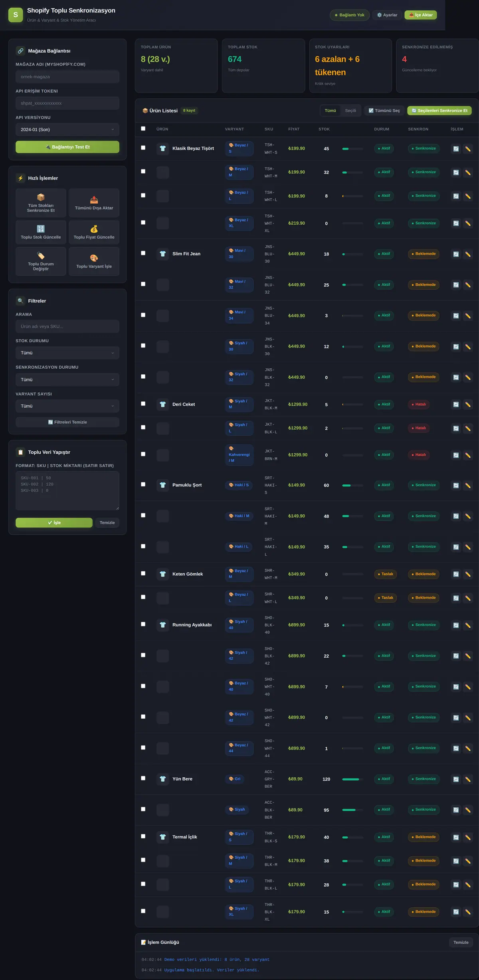Check Pamuklu Şort row checkbox
This screenshot has height=980, width=479.
click(x=143, y=484)
